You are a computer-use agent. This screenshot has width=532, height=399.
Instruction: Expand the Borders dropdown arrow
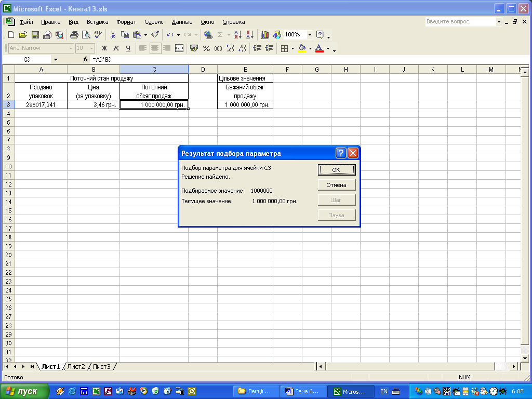click(293, 48)
